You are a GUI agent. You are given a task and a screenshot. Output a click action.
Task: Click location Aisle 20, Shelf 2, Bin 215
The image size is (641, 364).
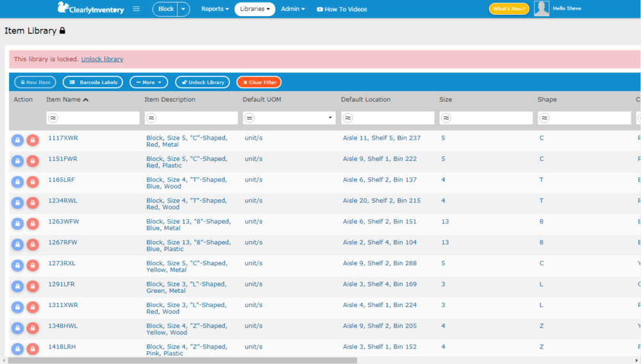[381, 200]
